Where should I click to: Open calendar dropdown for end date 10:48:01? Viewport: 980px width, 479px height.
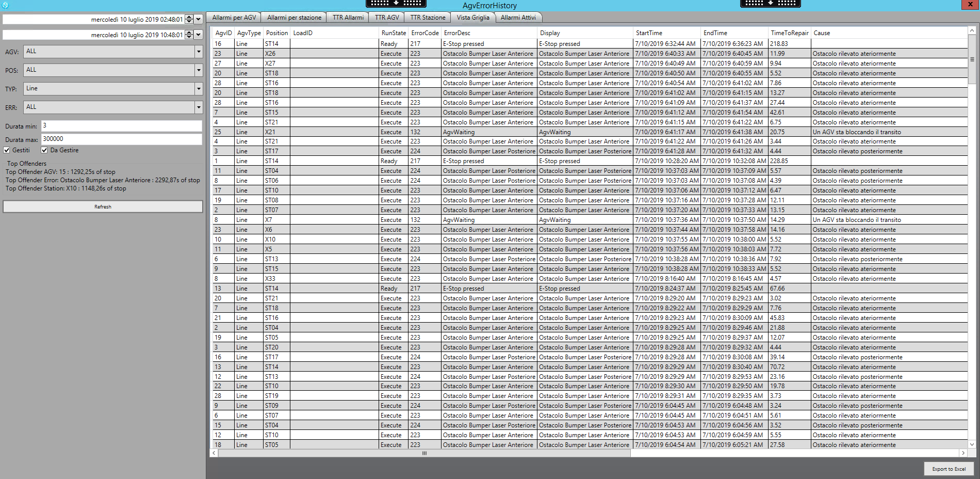[198, 35]
